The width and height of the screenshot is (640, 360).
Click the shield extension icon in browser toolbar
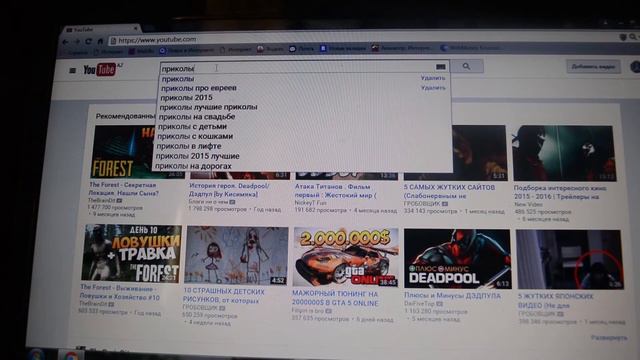(x=623, y=37)
